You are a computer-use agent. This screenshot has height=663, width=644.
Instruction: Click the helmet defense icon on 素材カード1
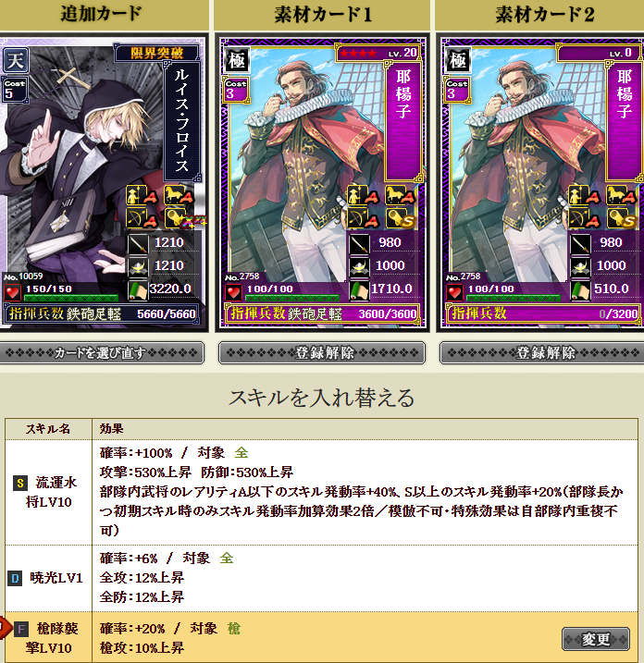coord(359,266)
